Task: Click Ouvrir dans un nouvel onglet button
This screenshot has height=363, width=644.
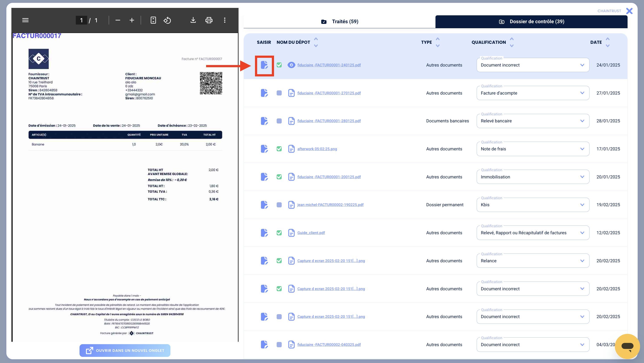Action: point(125,351)
